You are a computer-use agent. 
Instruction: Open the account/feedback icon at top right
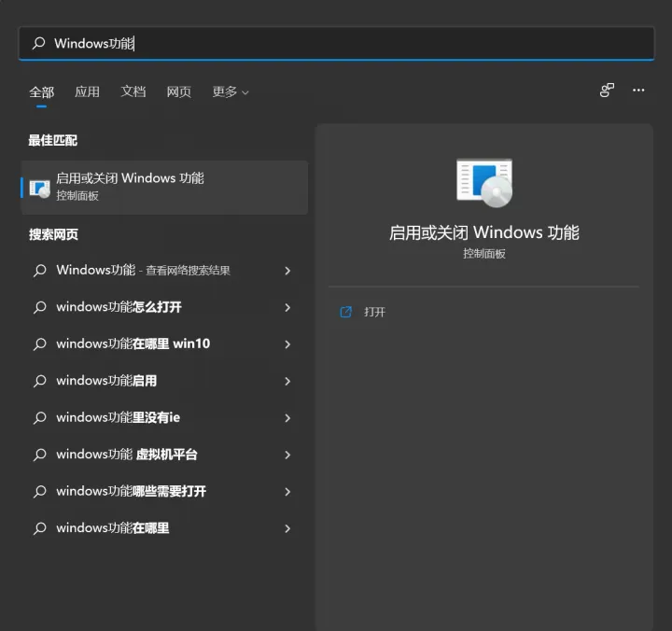click(607, 90)
